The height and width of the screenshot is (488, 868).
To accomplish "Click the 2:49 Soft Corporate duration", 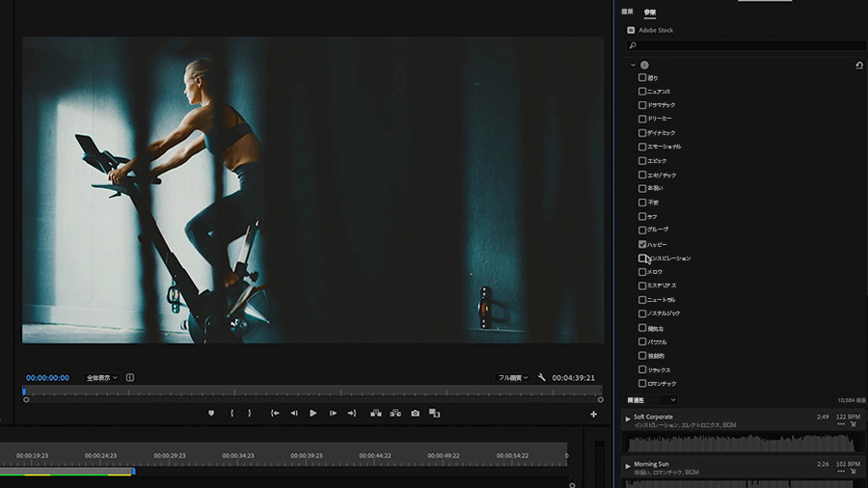I will pyautogui.click(x=823, y=417).
